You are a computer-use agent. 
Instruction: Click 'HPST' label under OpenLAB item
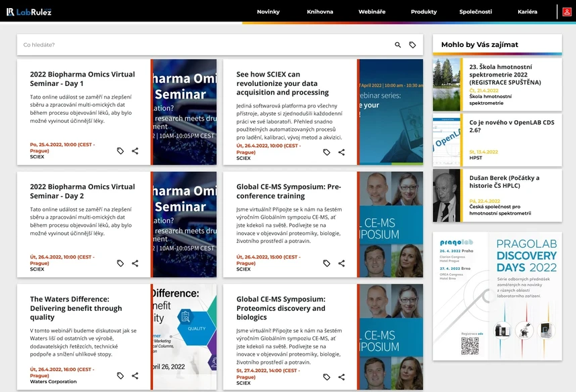point(475,158)
